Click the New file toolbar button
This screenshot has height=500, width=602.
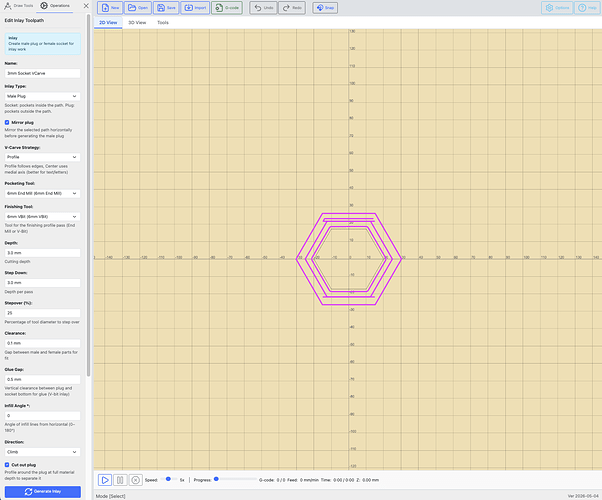click(110, 8)
